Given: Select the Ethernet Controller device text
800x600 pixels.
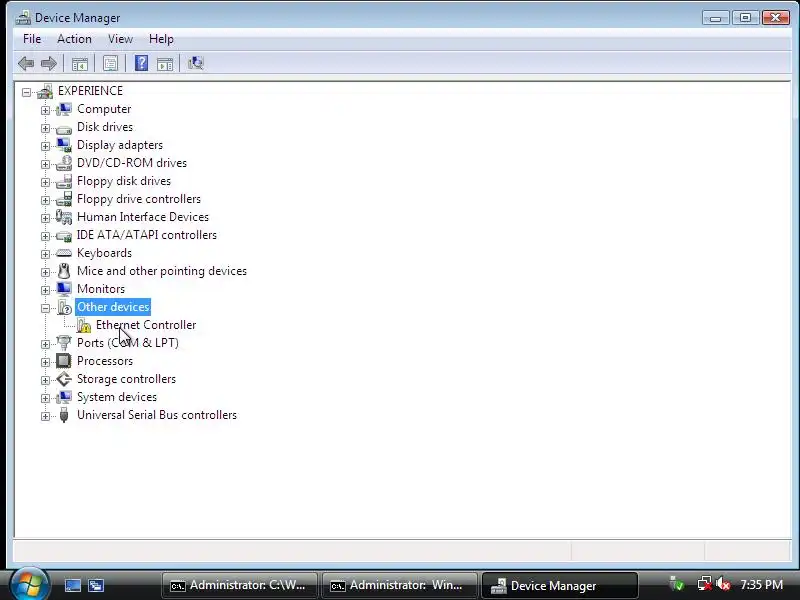Looking at the screenshot, I should [146, 325].
